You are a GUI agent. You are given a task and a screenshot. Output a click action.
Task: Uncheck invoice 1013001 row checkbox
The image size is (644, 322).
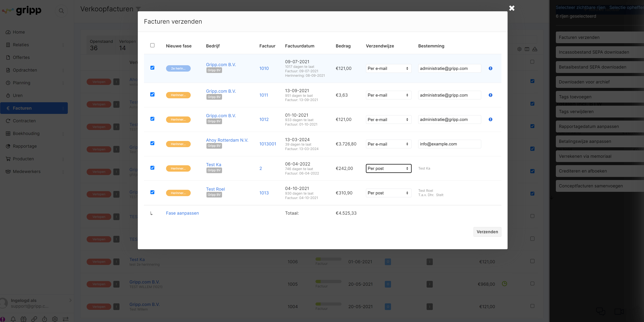[x=152, y=143]
